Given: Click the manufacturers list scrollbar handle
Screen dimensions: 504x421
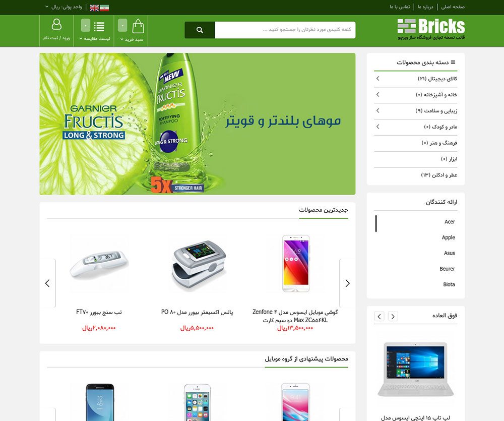Looking at the screenshot, I should pyautogui.click(x=376, y=223).
